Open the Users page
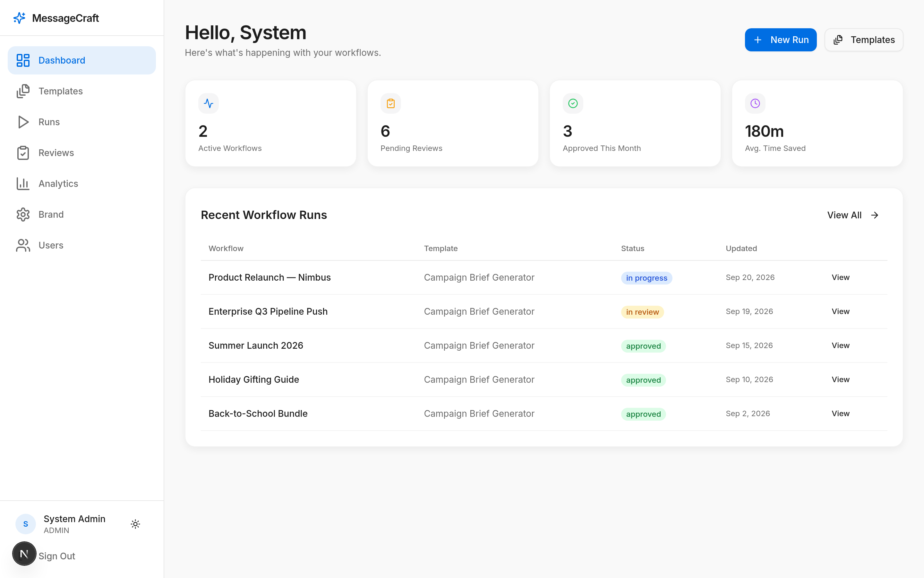This screenshot has height=578, width=924. click(x=82, y=245)
